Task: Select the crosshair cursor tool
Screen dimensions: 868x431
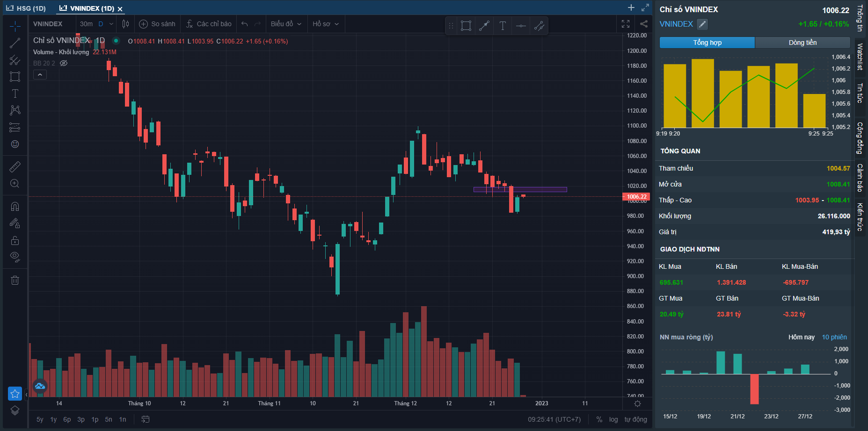Action: (15, 26)
